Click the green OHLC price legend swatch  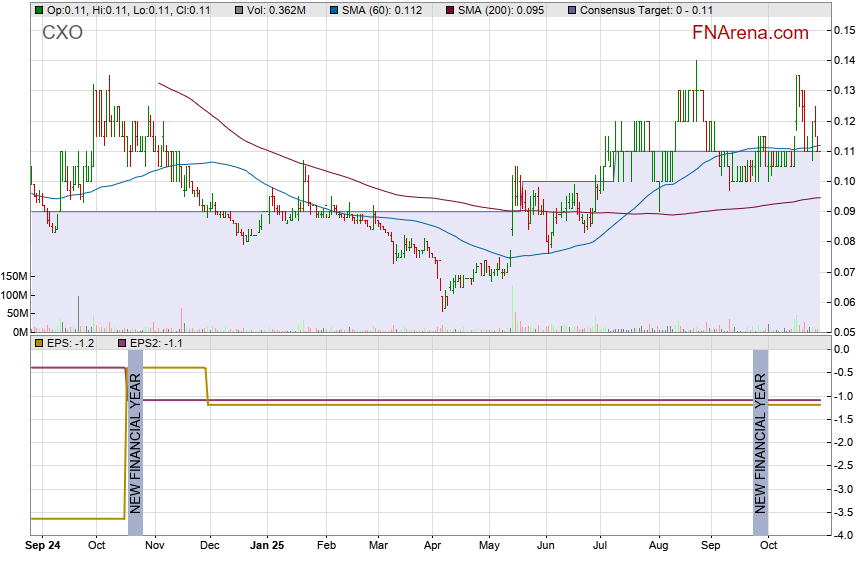pyautogui.click(x=39, y=9)
